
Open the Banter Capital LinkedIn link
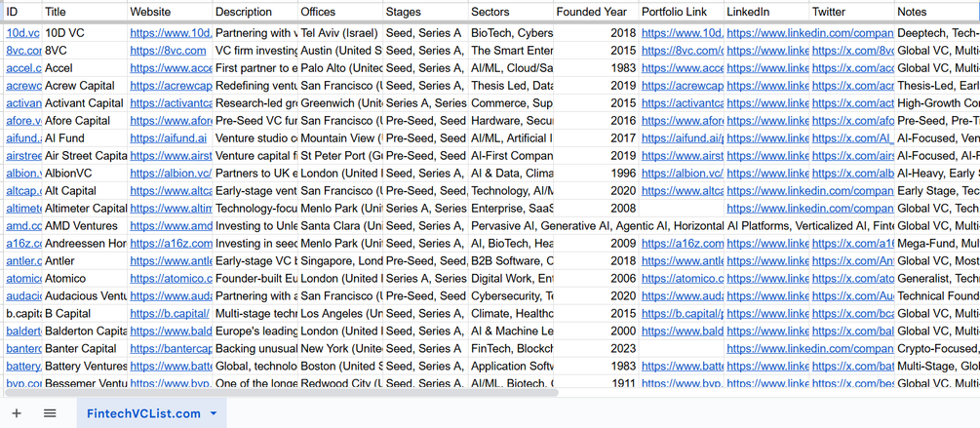[x=810, y=348]
